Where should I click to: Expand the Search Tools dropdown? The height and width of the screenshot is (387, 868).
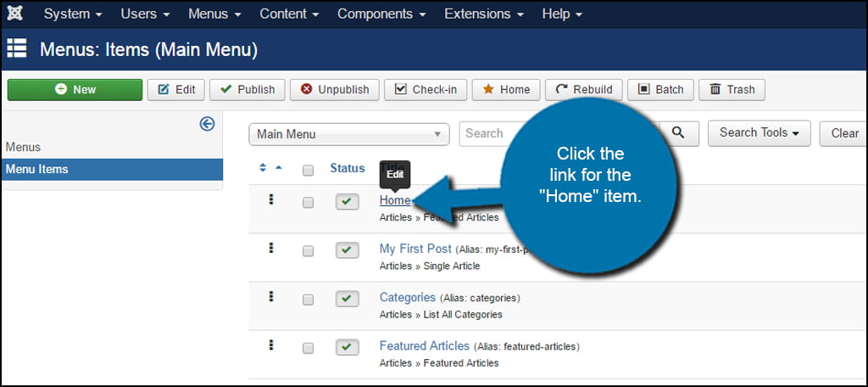click(x=759, y=133)
